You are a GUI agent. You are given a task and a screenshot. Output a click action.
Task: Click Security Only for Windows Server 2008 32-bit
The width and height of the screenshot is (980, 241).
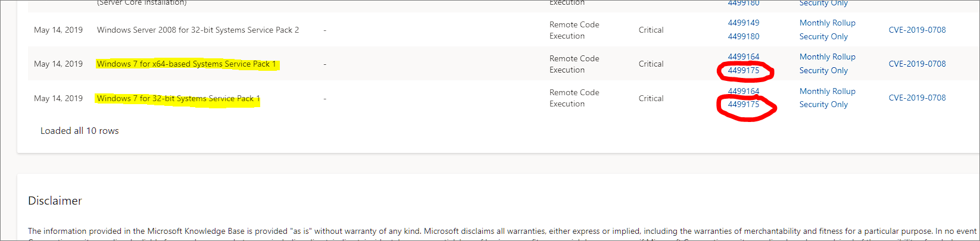click(x=823, y=36)
